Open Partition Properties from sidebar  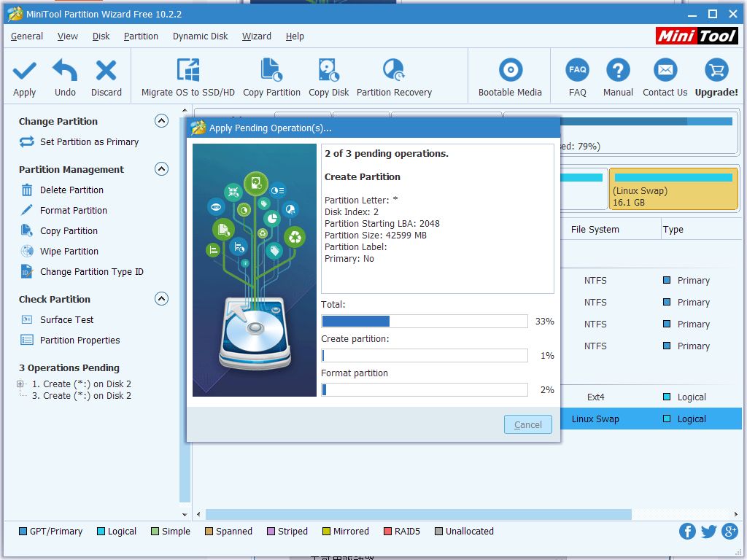80,341
